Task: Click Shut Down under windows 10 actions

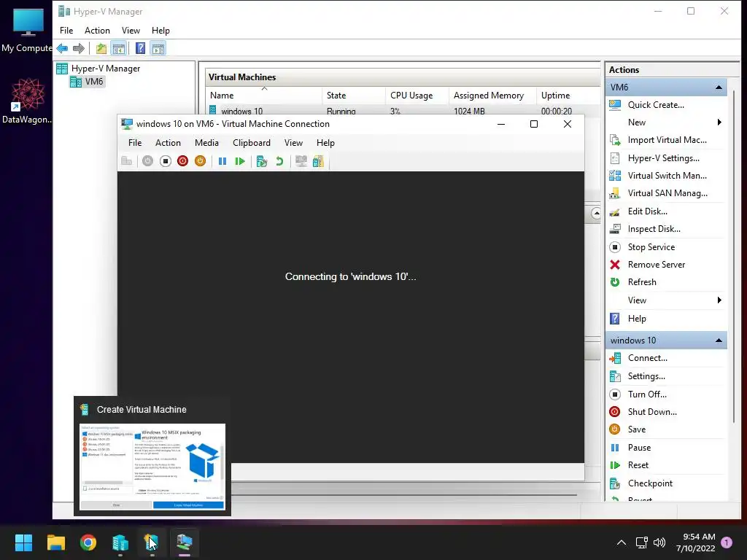Action: pos(652,412)
